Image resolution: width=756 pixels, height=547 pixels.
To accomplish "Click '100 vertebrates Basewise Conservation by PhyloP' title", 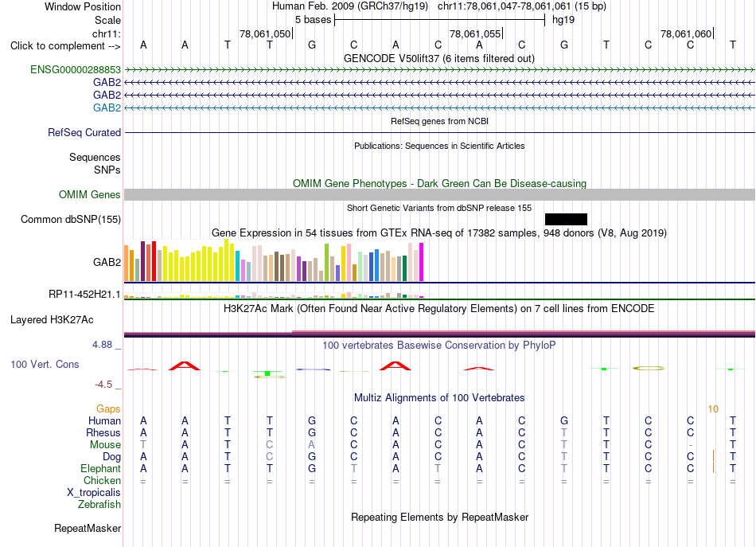I will (x=438, y=345).
